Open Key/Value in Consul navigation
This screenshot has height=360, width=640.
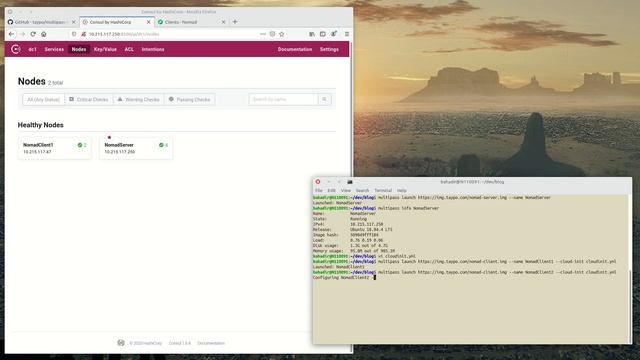pyautogui.click(x=105, y=49)
